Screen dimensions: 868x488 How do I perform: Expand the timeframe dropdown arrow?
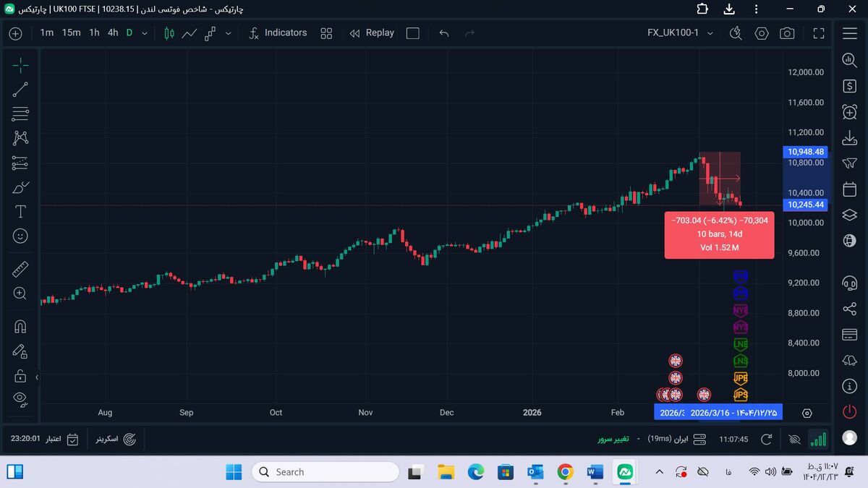(x=145, y=33)
